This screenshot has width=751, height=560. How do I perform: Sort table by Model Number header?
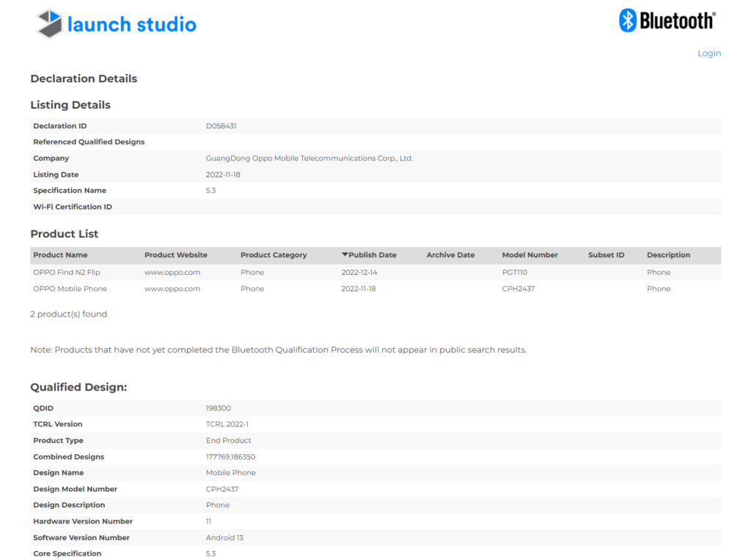530,255
